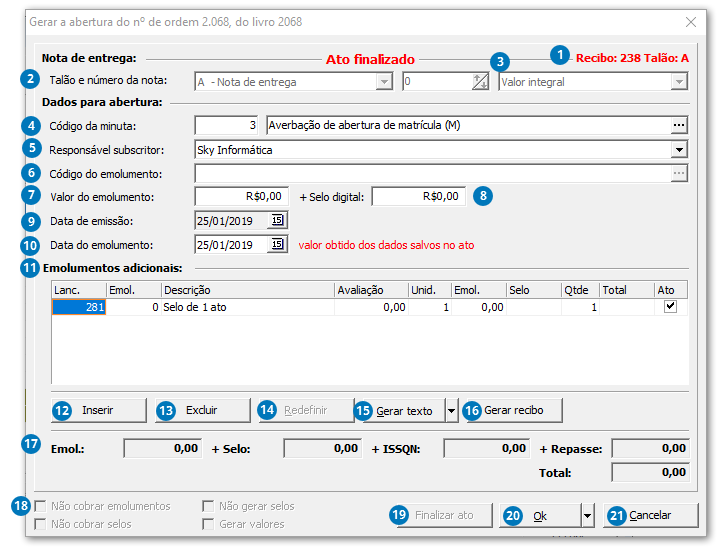Check the Não gerar selos option
720x550 pixels.
click(x=209, y=506)
